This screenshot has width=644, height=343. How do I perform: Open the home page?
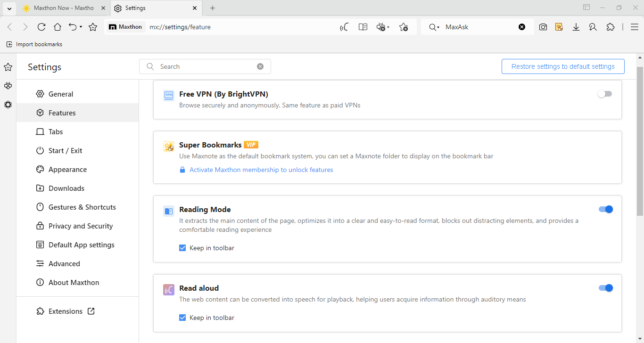click(x=58, y=27)
